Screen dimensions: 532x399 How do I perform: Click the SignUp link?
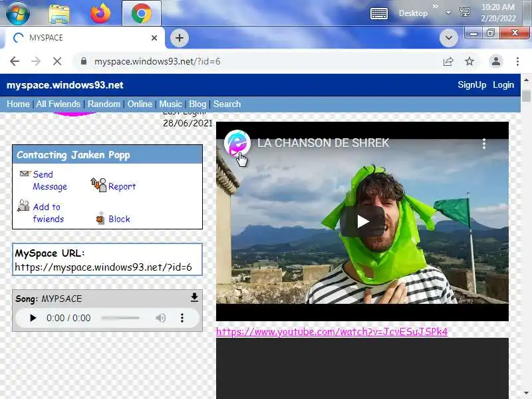click(x=471, y=85)
